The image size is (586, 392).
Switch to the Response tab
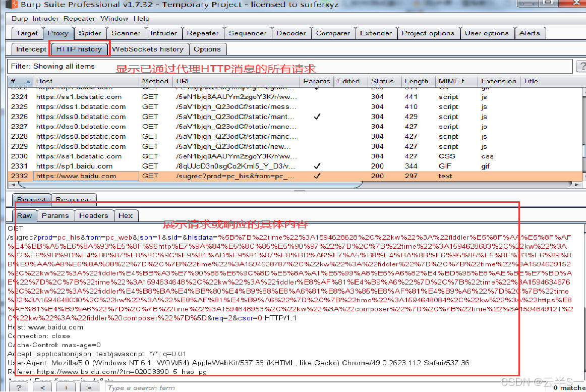(73, 199)
